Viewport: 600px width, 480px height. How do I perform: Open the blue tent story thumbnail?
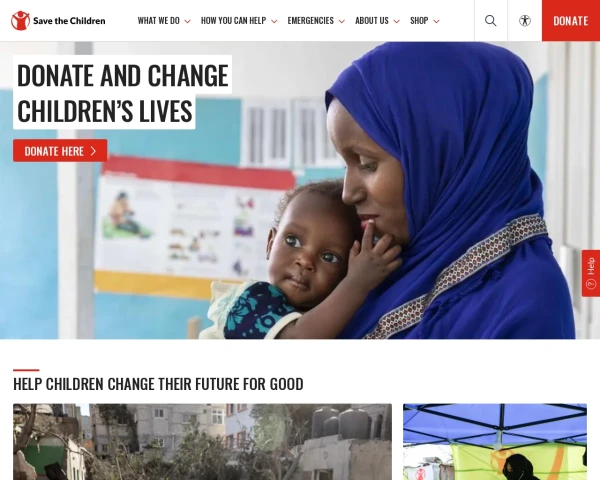(495, 442)
